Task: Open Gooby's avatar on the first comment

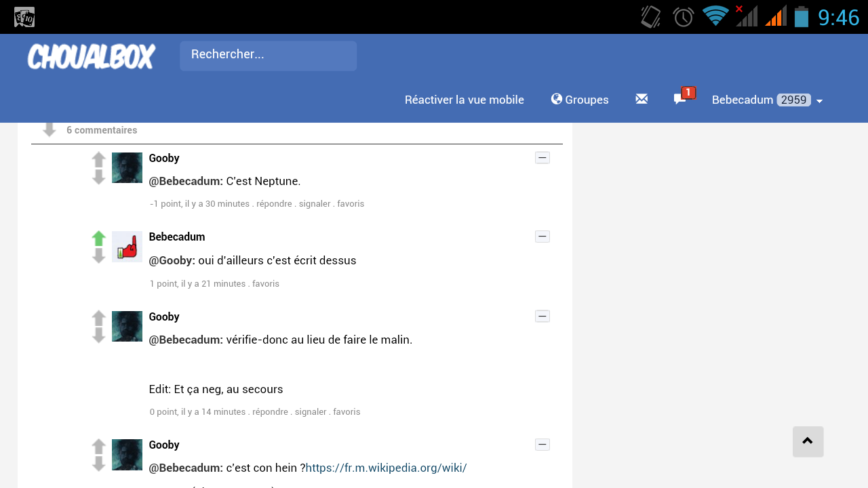Action: 127,167
